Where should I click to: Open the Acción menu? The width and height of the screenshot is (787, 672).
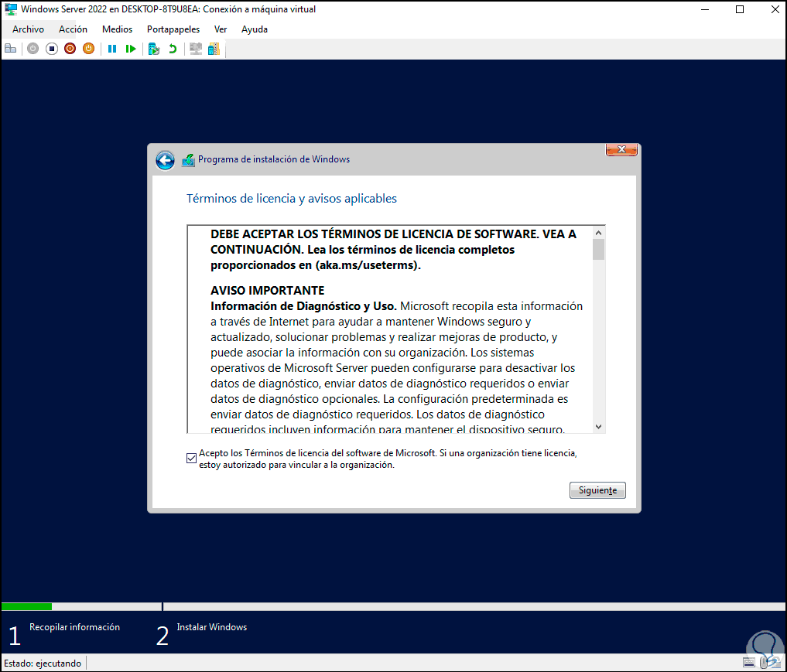point(73,29)
